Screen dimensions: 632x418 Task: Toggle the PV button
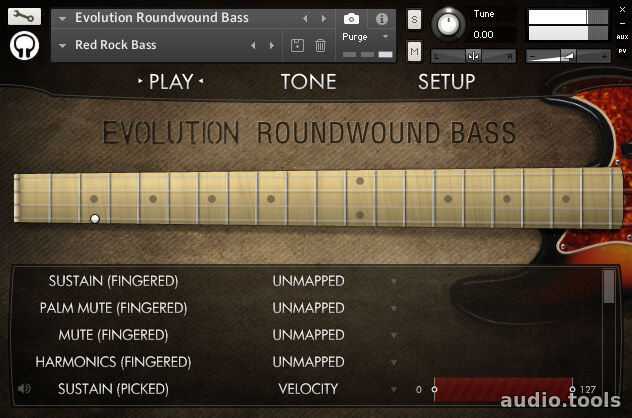[x=622, y=51]
